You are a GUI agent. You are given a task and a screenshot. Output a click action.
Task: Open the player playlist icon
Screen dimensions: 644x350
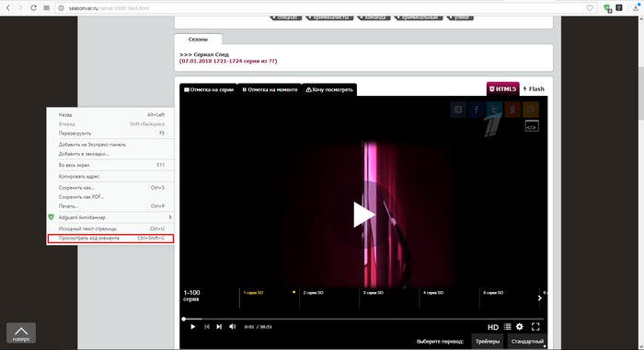(508, 327)
